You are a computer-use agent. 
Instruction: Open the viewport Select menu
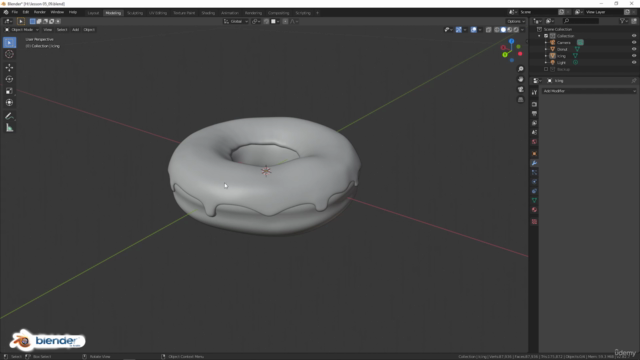pos(62,30)
